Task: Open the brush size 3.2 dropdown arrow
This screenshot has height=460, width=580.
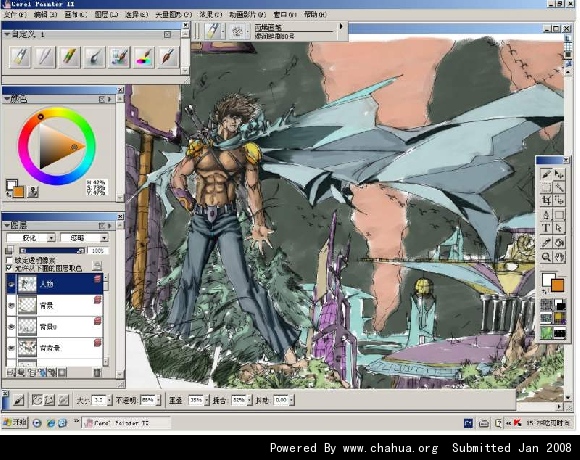Action: [109, 400]
